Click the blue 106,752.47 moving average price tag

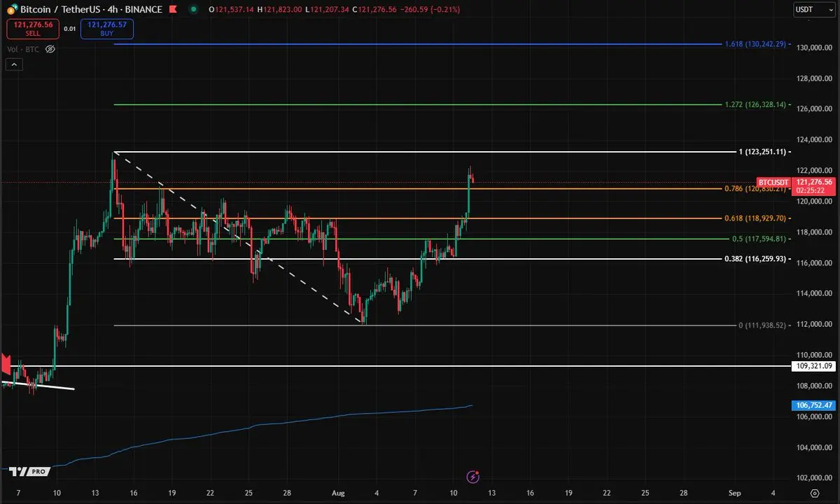[x=813, y=405]
